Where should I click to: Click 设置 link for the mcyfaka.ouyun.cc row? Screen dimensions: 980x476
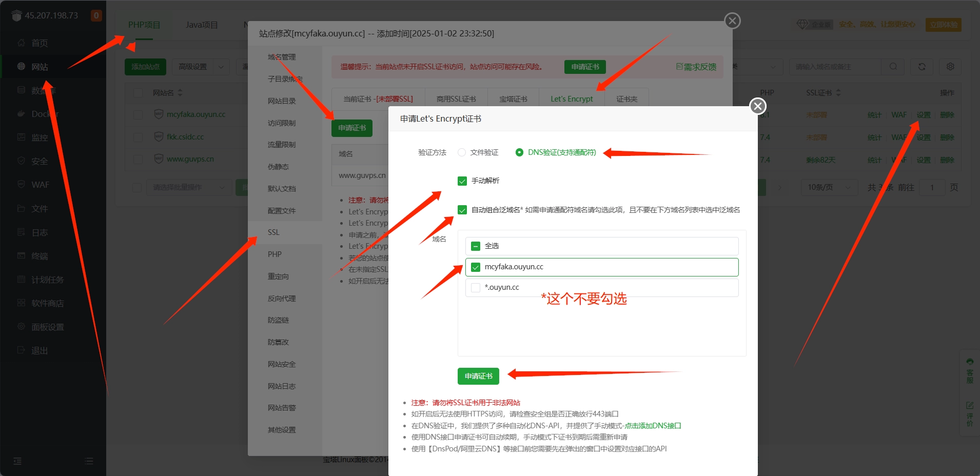point(924,115)
